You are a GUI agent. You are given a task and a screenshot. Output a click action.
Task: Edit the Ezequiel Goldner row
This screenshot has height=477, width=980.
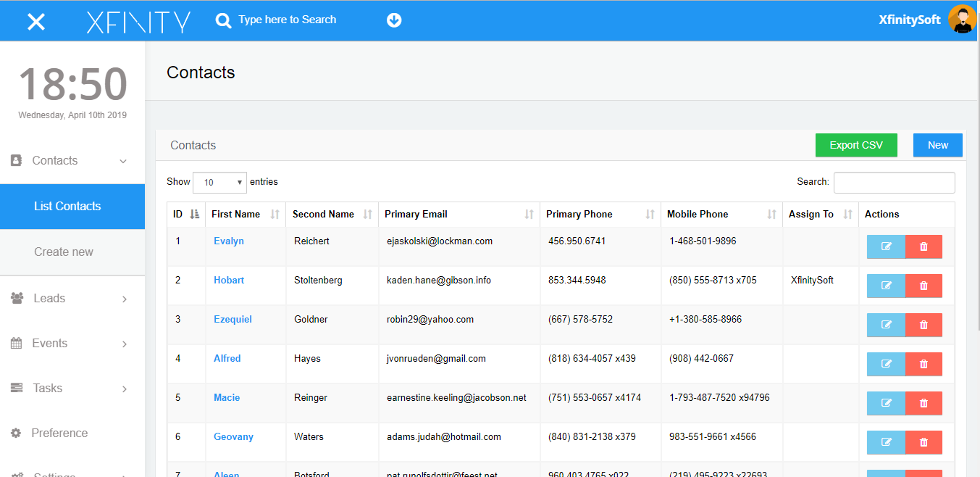click(x=886, y=325)
